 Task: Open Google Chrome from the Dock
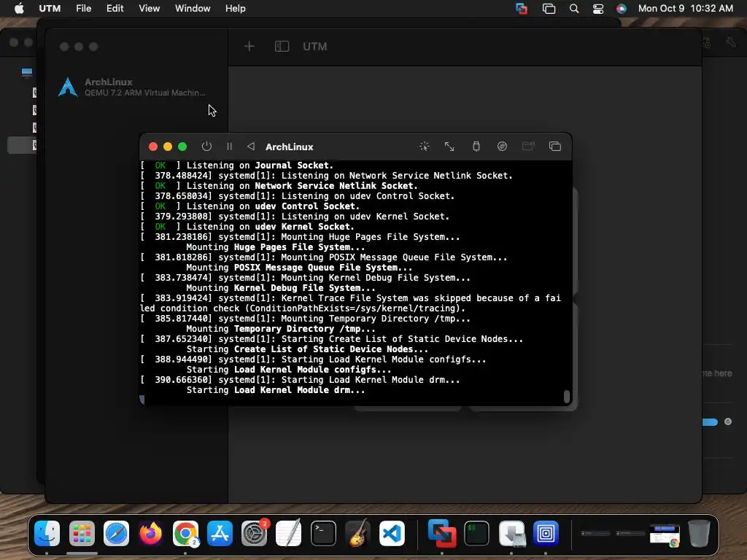pos(185,533)
